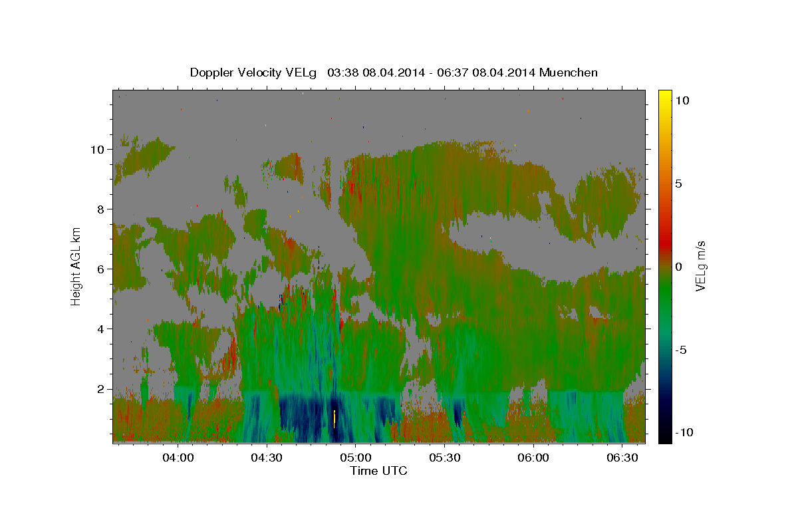Click the colorbar label '-5'
Viewport: 798px width, 532px height.
click(x=680, y=350)
